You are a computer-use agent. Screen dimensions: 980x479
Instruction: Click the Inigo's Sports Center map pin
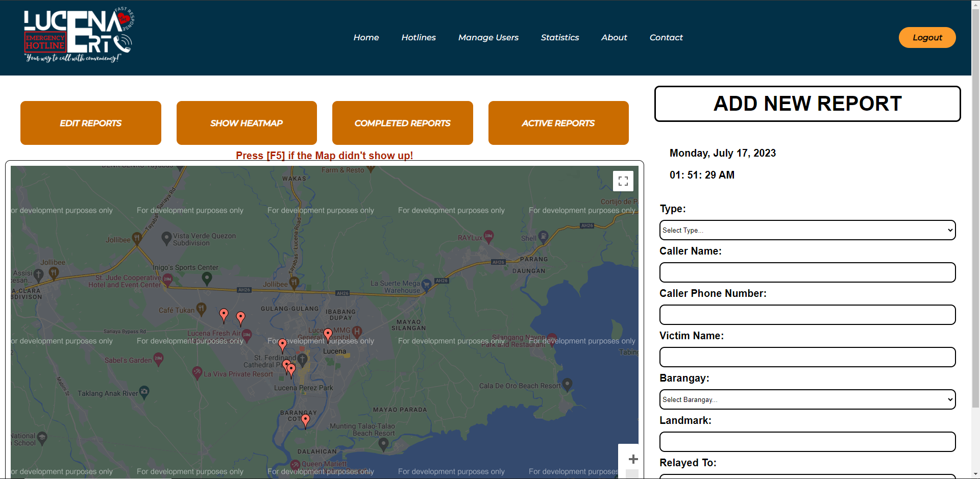coord(207,278)
